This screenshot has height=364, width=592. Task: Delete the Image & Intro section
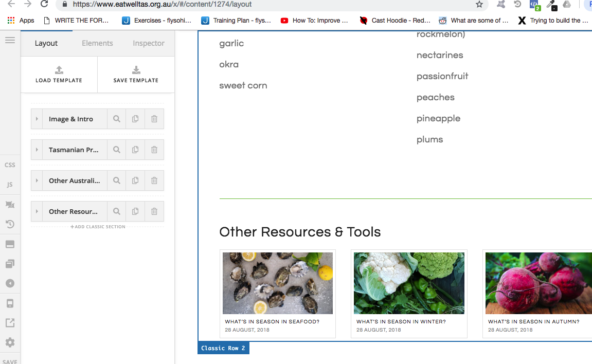click(x=154, y=119)
